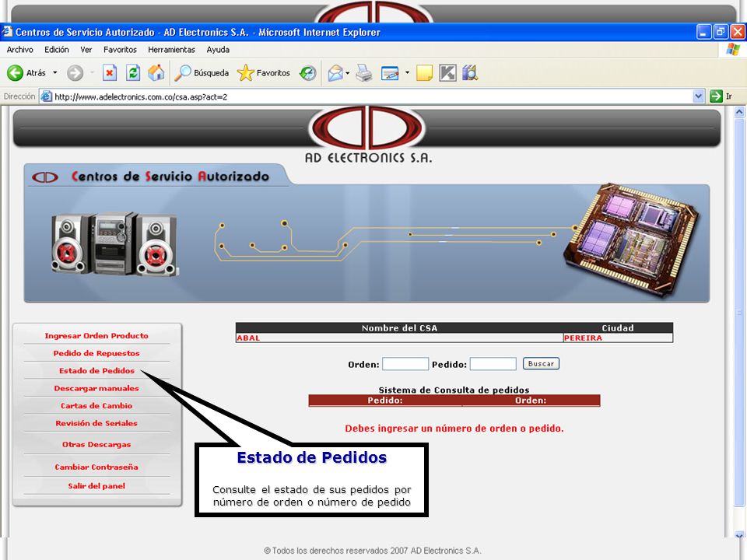
Task: Expand the Forward history dropdown arrow
Action: [92, 73]
